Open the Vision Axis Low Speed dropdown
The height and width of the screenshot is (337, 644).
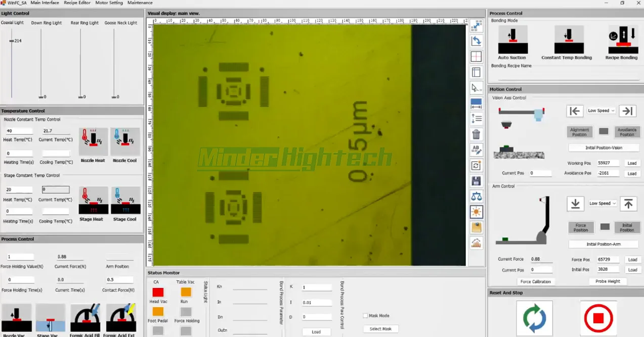[601, 111]
